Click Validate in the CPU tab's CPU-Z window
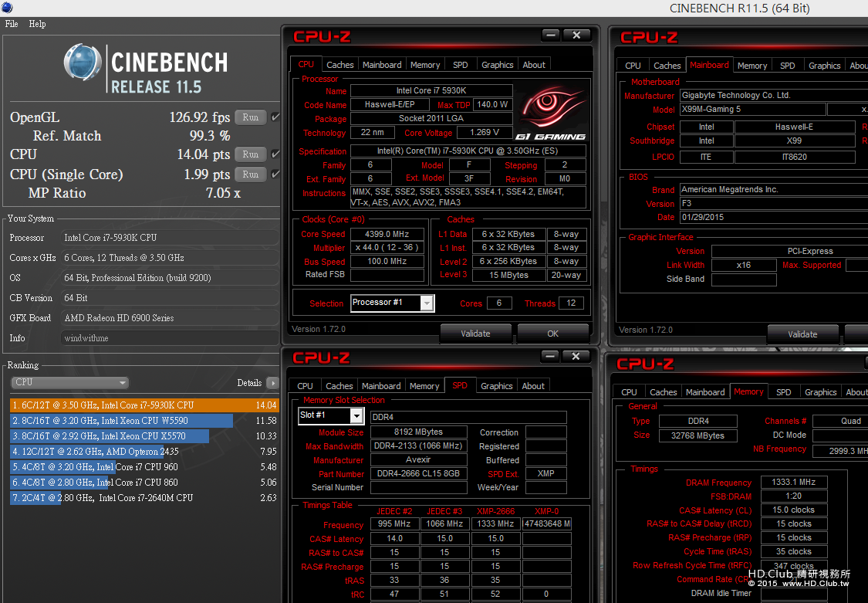This screenshot has width=868, height=603. (475, 334)
